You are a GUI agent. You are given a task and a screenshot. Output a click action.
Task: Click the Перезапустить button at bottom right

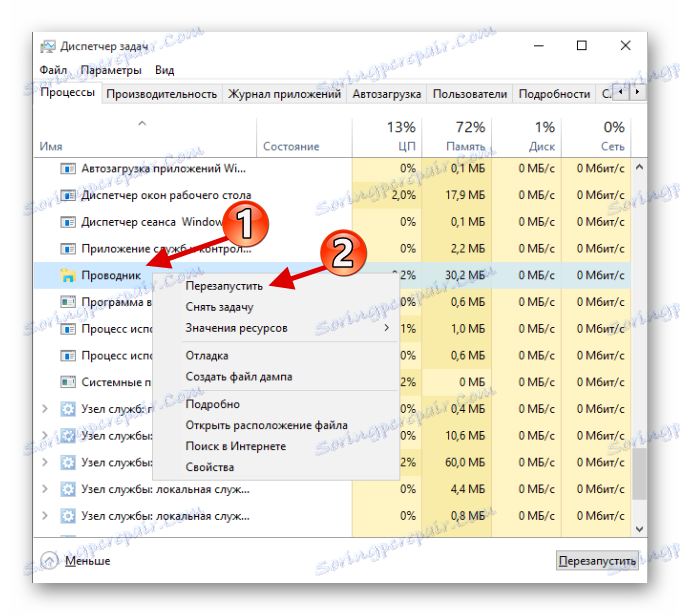(597, 561)
